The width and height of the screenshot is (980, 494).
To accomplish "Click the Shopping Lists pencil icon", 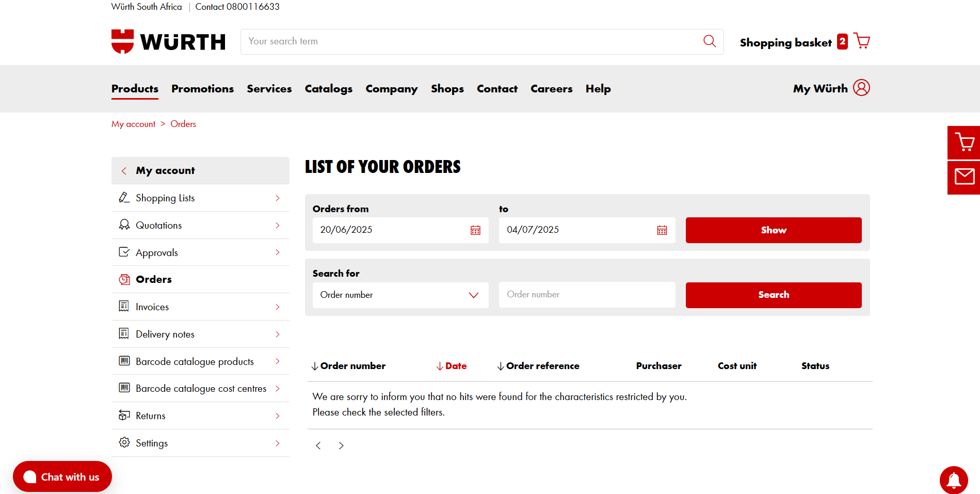I will pos(124,198).
